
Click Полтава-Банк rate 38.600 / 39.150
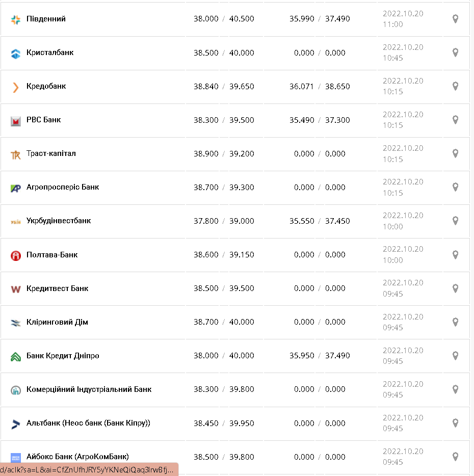pyautogui.click(x=224, y=255)
